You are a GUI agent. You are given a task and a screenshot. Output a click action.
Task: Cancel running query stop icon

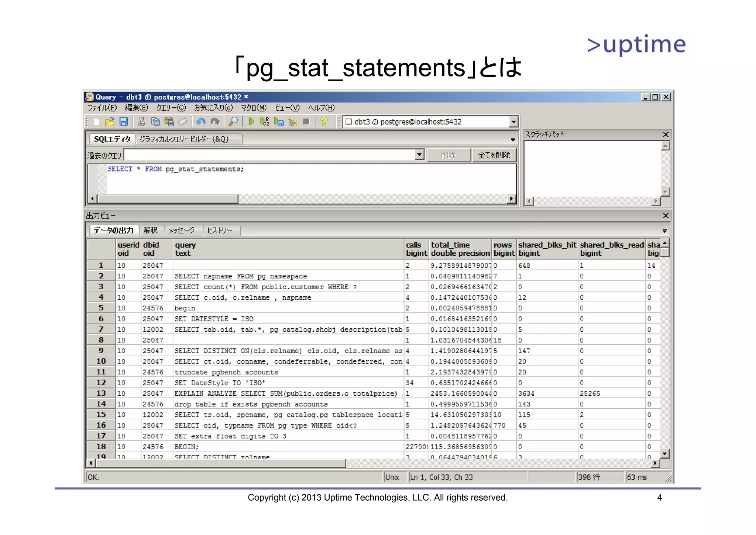point(306,122)
